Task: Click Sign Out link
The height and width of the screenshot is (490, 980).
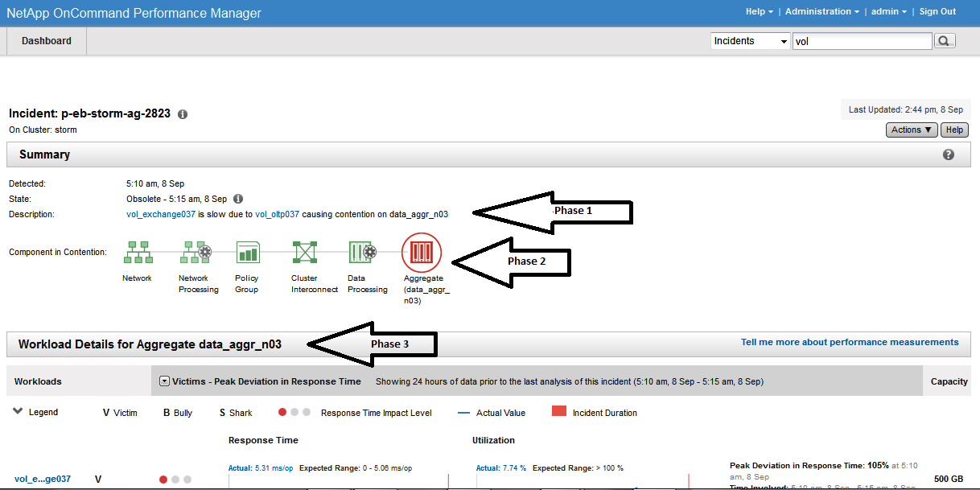Action: coord(937,11)
